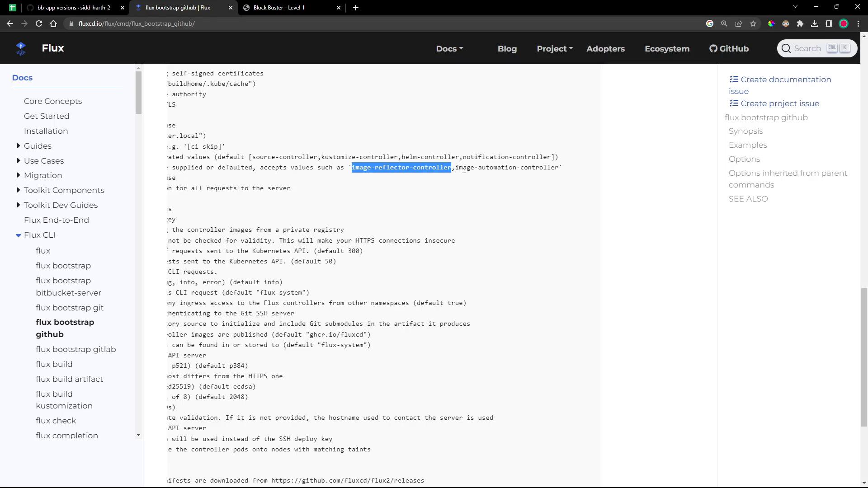Open the Chrome profile avatar

tap(844, 23)
